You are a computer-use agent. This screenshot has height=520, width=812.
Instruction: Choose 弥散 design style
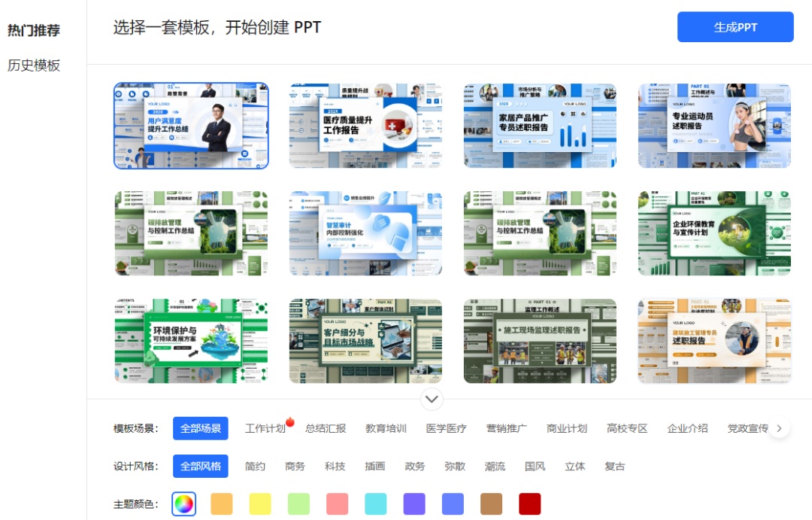tap(455, 466)
